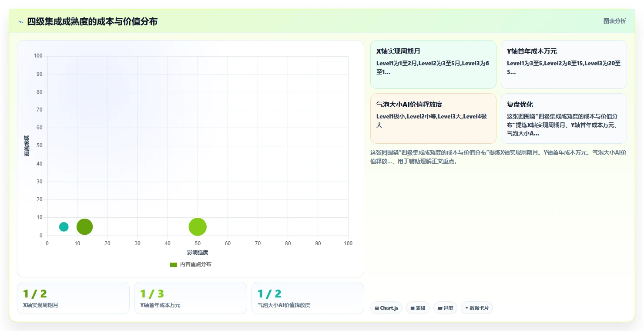Click the lightning icon beside the title
The width and height of the screenshot is (644, 331).
tap(20, 22)
